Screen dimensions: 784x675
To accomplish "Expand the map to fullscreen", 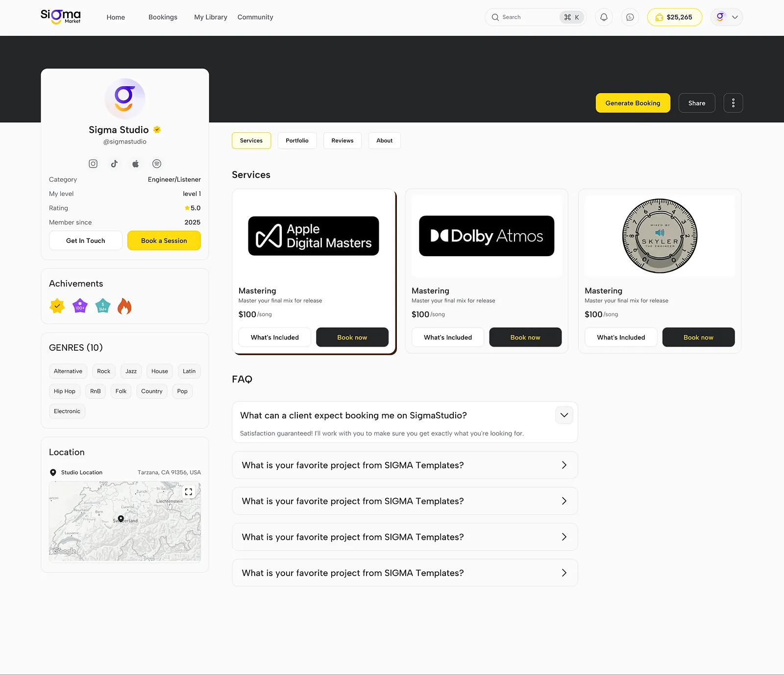I will point(189,491).
